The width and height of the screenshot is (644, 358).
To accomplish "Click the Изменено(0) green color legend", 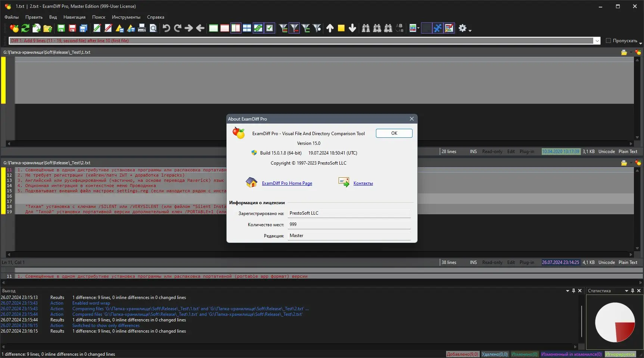I will 525,354.
